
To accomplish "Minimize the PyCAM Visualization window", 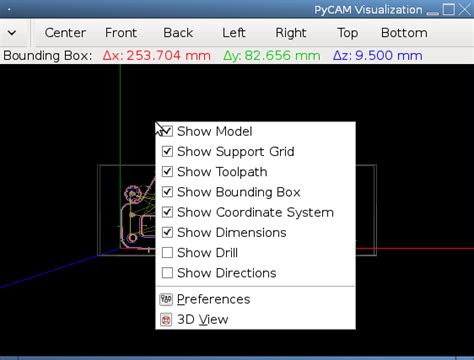I will [x=432, y=13].
